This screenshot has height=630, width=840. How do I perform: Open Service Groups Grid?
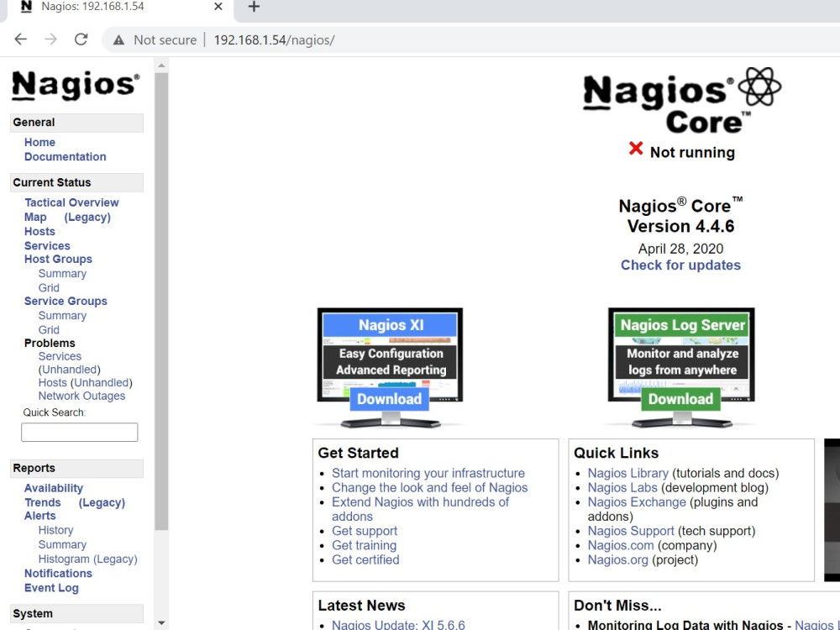[x=49, y=330]
